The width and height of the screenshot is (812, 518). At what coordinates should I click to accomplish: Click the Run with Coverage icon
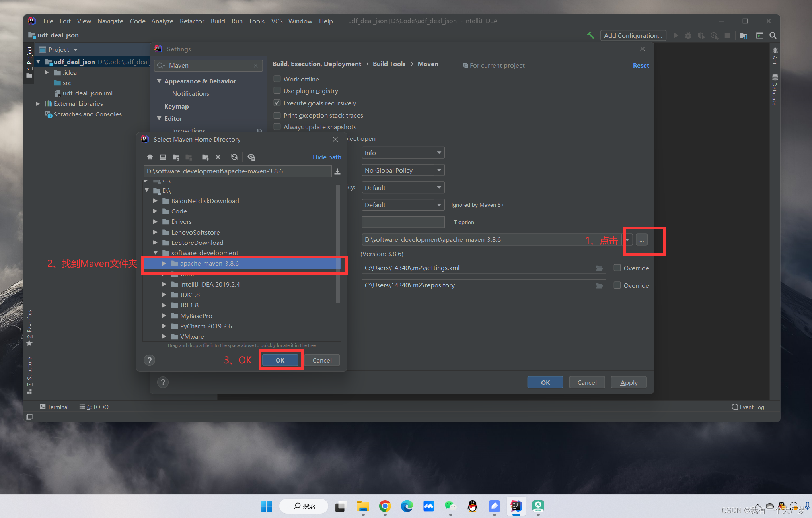tap(701, 35)
